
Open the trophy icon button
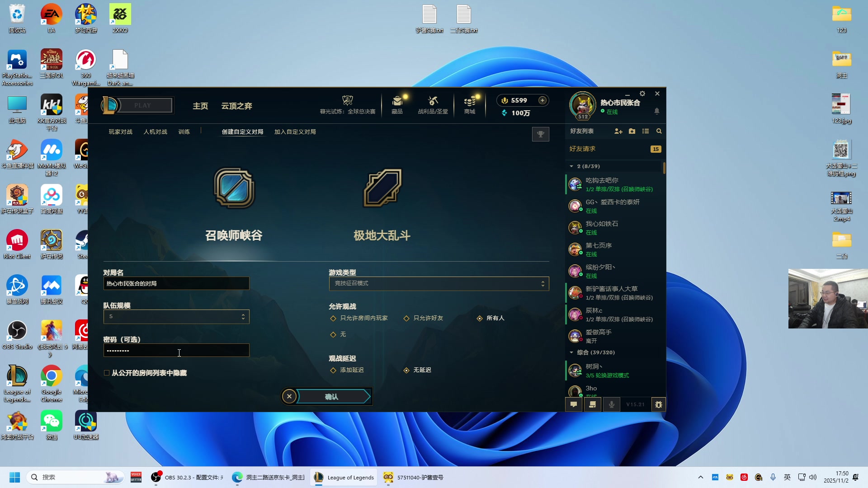540,134
